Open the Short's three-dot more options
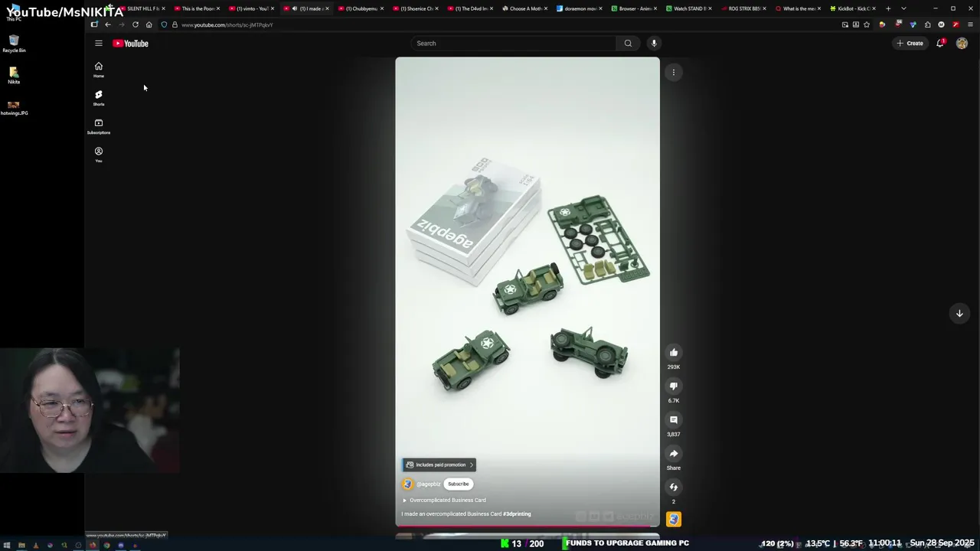This screenshot has width=980, height=551. (x=674, y=73)
